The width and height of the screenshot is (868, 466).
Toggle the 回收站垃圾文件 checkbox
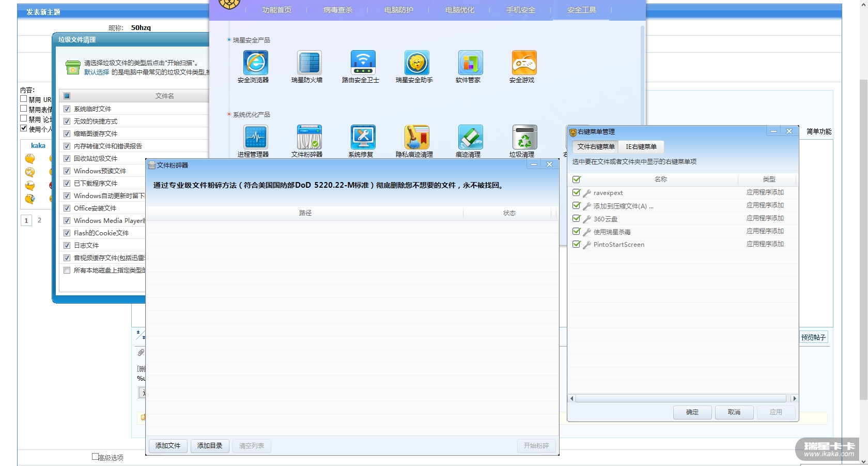click(x=67, y=159)
